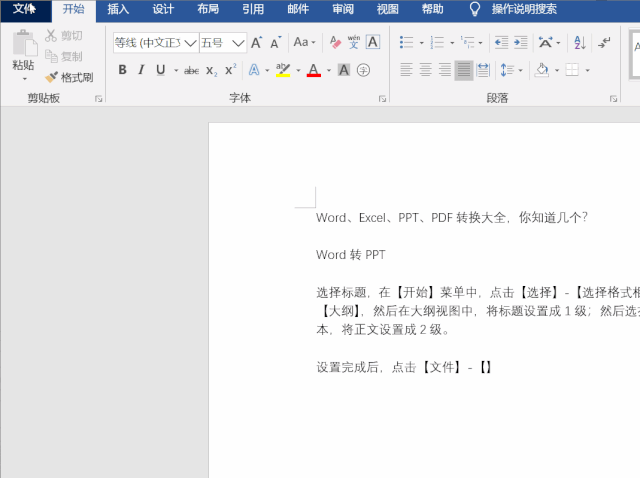Click the distributed alignment icon
Image resolution: width=640 pixels, height=478 pixels.
[483, 70]
